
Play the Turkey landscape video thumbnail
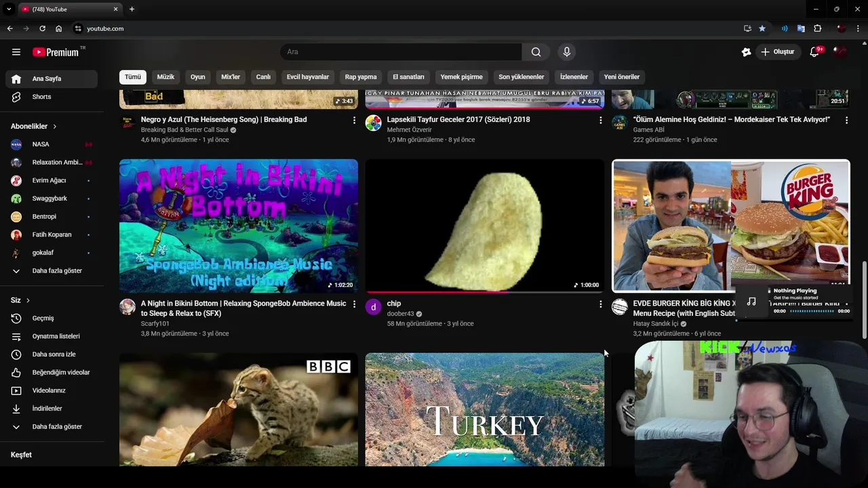click(485, 409)
